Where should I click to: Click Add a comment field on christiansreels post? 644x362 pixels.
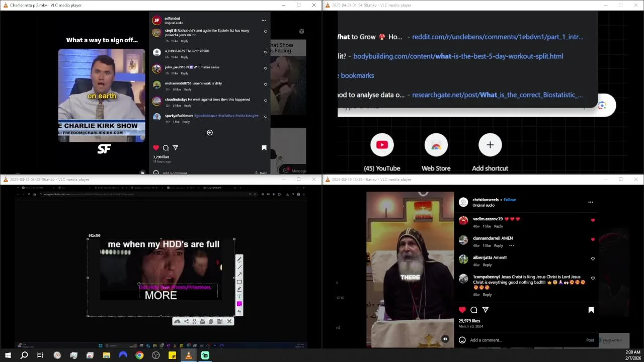(486, 340)
